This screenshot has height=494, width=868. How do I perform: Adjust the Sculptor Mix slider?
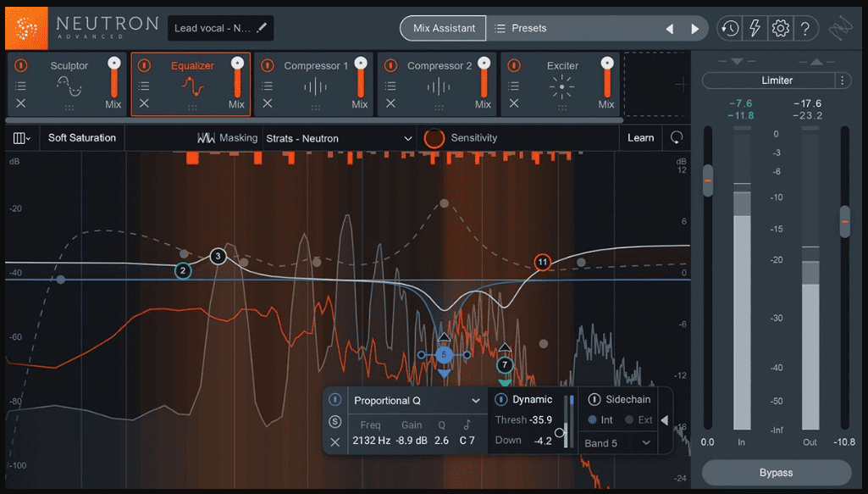(x=114, y=78)
